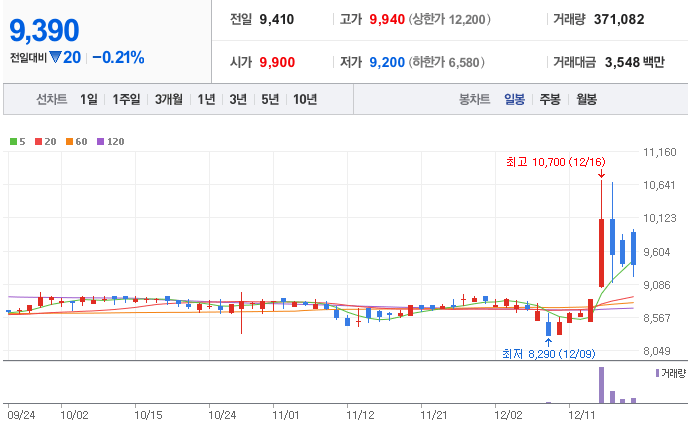Click the 상한가 12,200 text

click(x=450, y=19)
